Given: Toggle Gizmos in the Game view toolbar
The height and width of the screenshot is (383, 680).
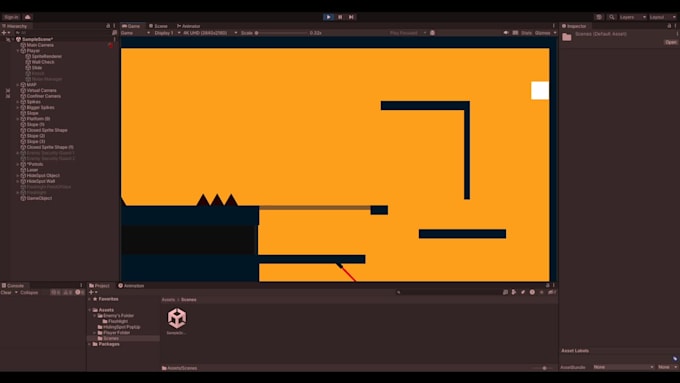Looking at the screenshot, I should pos(542,33).
